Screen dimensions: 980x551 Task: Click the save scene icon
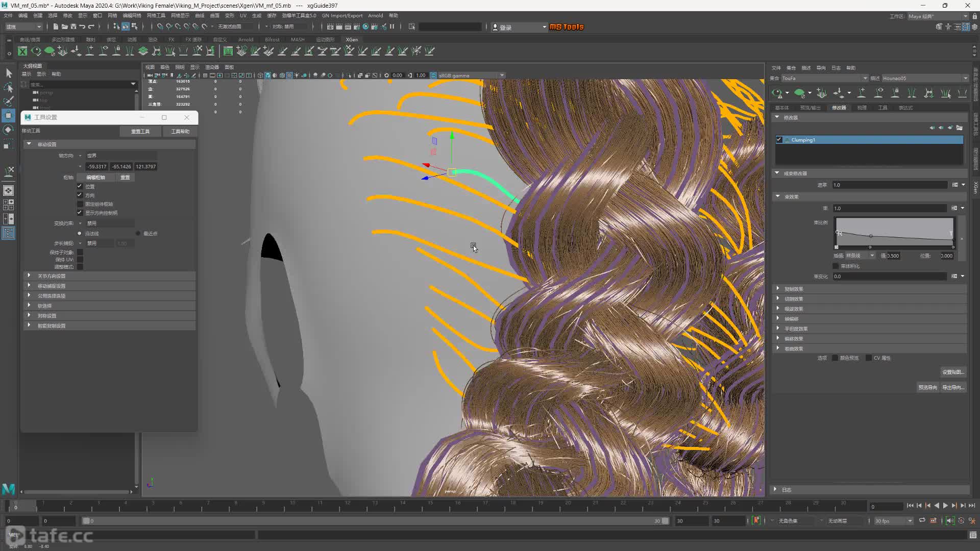73,27
